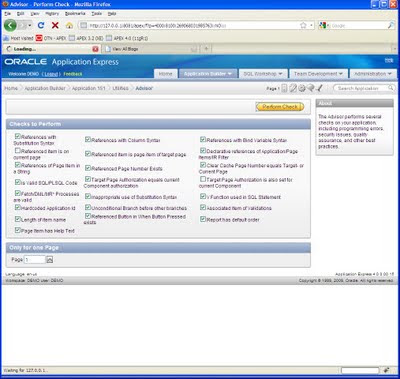Go to the browser home page icon
The width and height of the screenshot is (400, 379).
pos(69,25)
